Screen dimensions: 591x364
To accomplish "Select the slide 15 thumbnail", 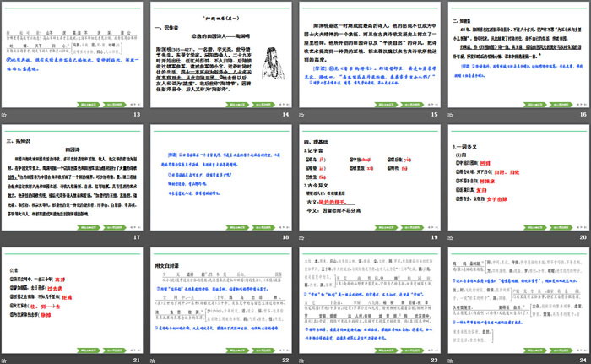I will (x=370, y=52).
